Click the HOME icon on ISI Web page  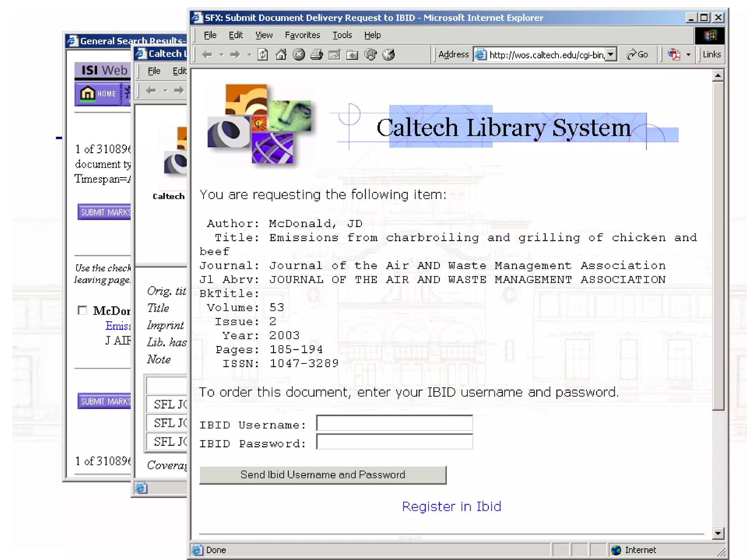tap(98, 94)
